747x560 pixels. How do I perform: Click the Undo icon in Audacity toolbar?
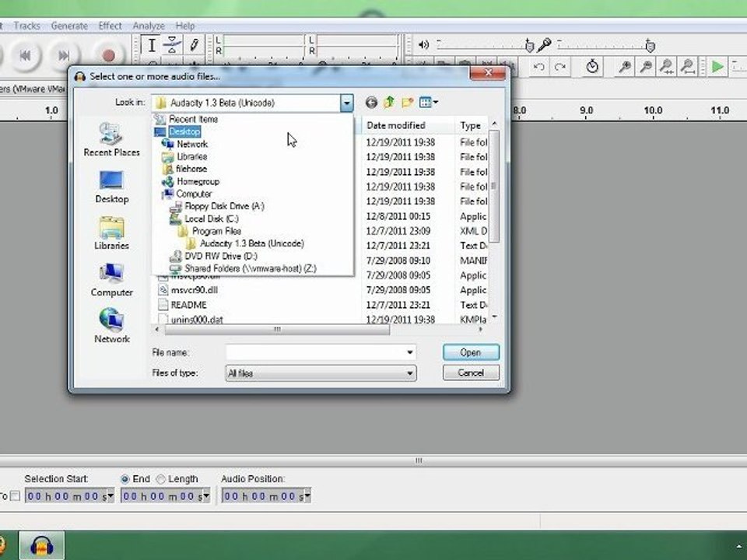(x=538, y=67)
